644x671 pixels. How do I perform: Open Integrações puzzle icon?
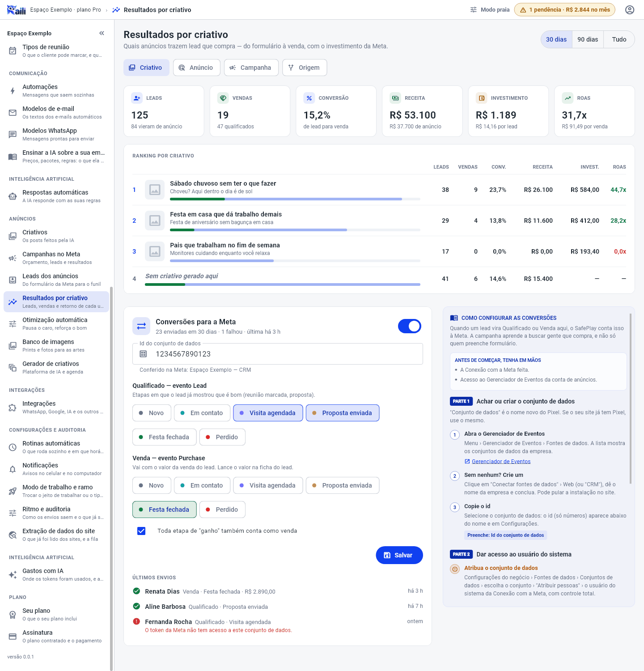[13, 408]
